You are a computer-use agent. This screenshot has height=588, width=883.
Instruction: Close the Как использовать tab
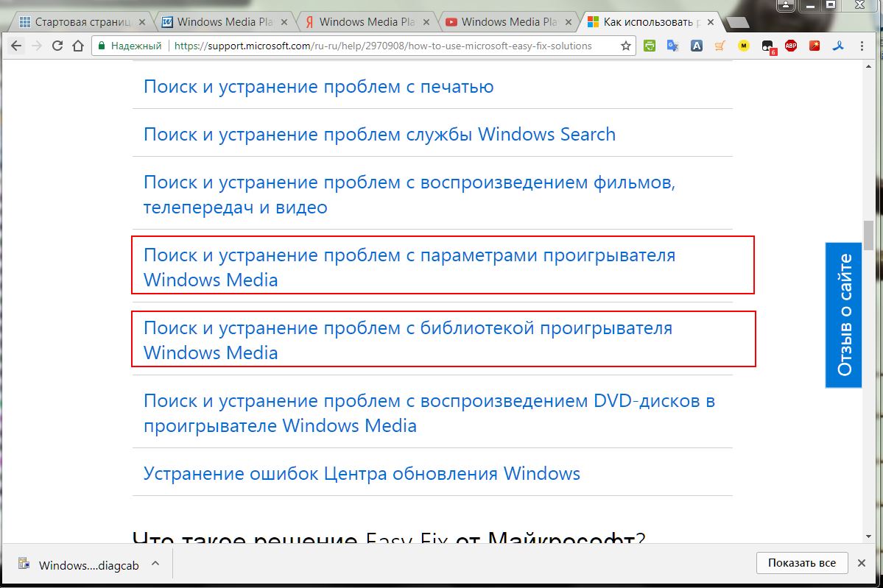(x=710, y=22)
